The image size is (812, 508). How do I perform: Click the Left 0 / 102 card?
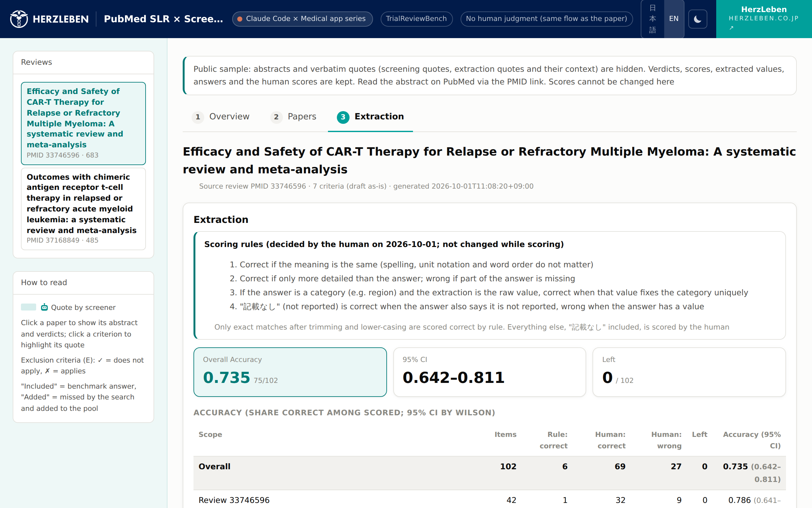click(689, 372)
